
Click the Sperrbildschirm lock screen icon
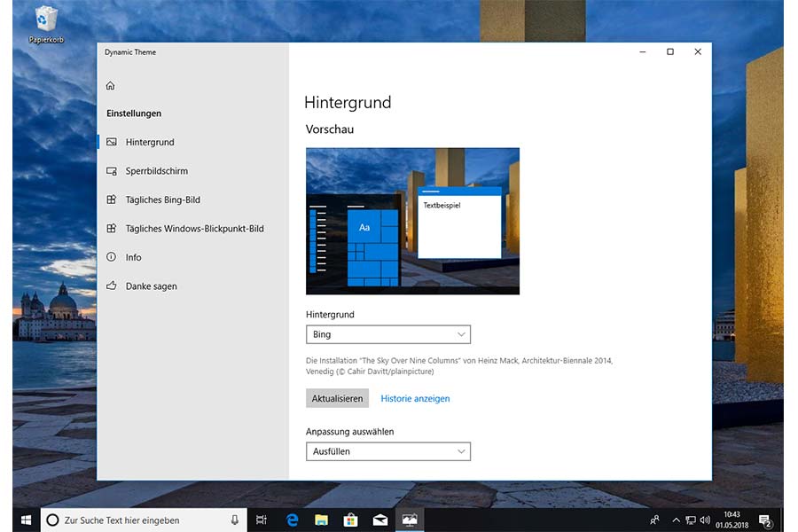(112, 171)
